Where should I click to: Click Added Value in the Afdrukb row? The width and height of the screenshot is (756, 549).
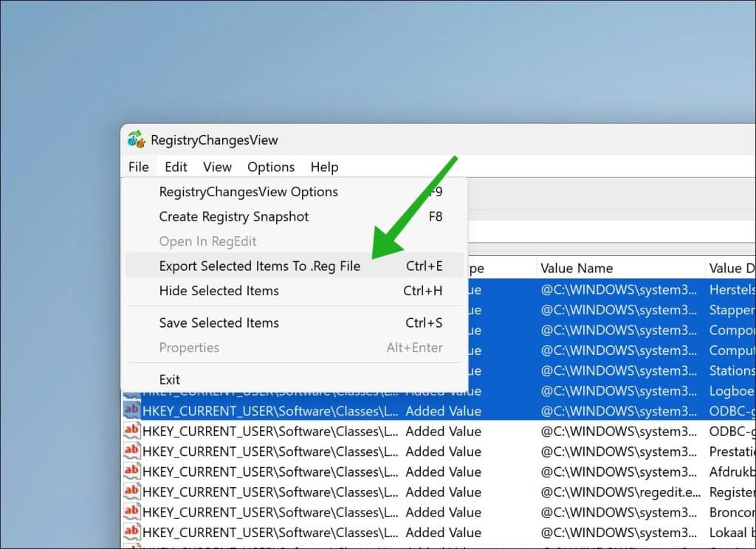tap(443, 472)
